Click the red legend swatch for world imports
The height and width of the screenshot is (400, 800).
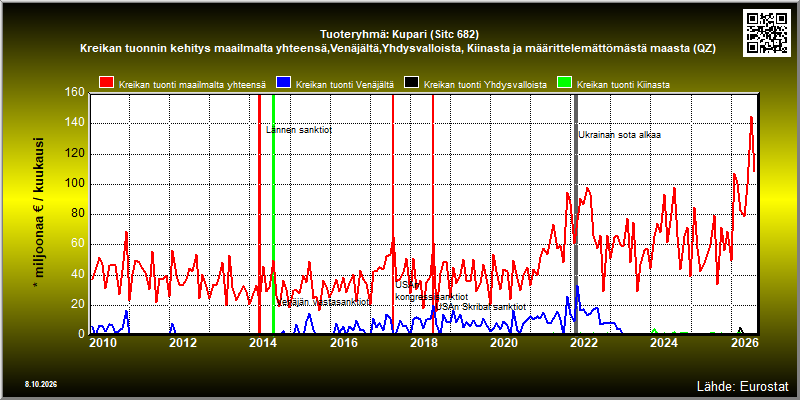tap(107, 83)
